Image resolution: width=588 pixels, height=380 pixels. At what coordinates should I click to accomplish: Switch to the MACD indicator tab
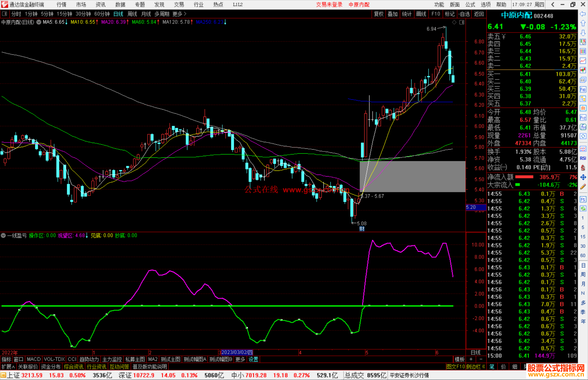(33, 359)
